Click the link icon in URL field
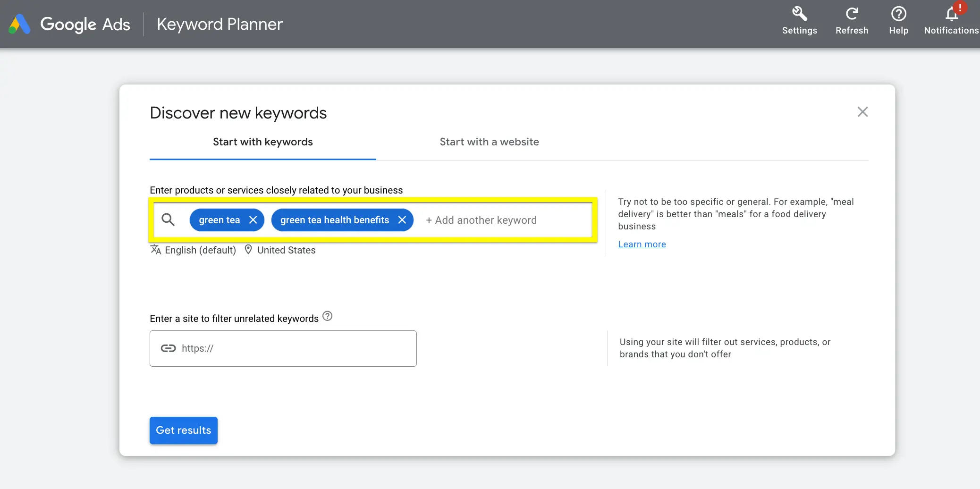 point(168,348)
